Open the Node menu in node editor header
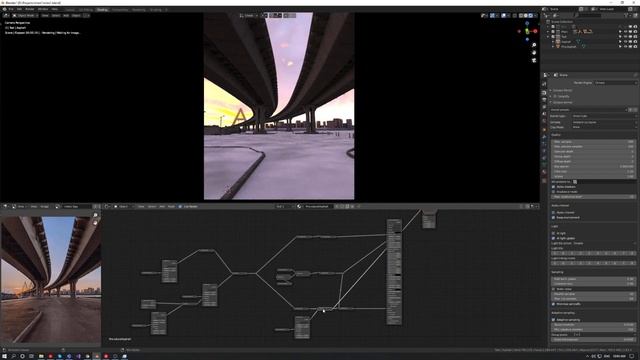This screenshot has height=360, width=640. coord(171,207)
